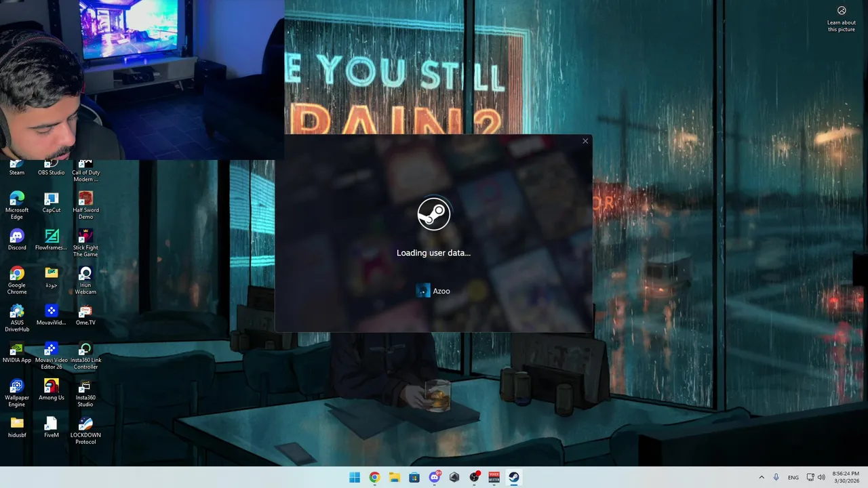Open Voicemeeter from the taskbar

[494, 477]
